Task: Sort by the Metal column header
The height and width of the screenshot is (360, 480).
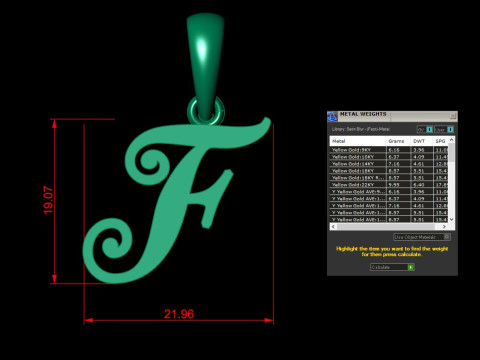Action: 358,141
